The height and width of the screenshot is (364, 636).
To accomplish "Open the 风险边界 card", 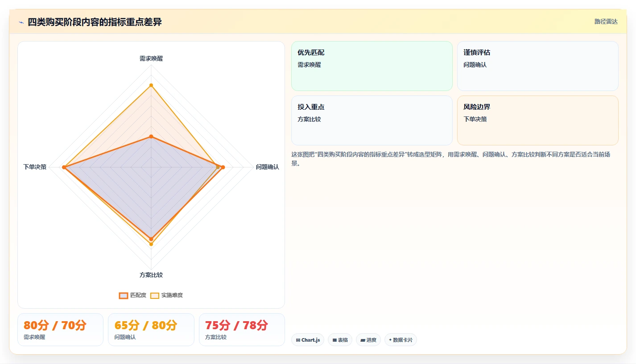I will pyautogui.click(x=538, y=120).
